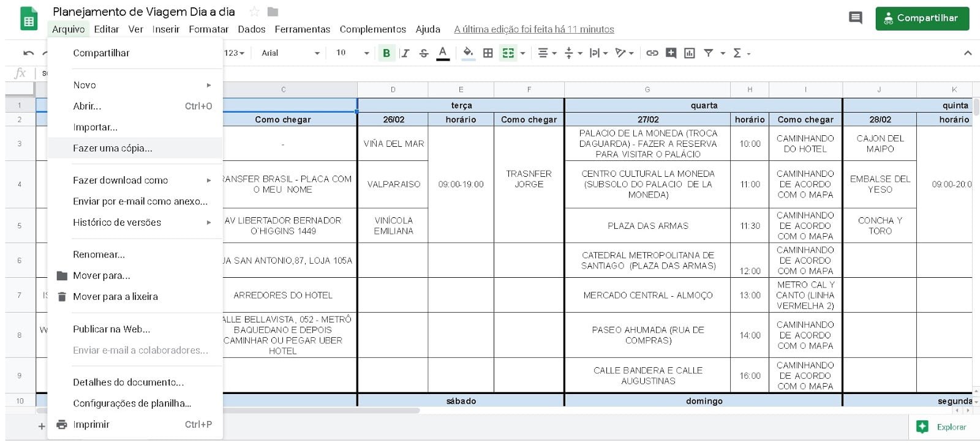Open the Ver menu
This screenshot has width=980, height=443.
(135, 29)
